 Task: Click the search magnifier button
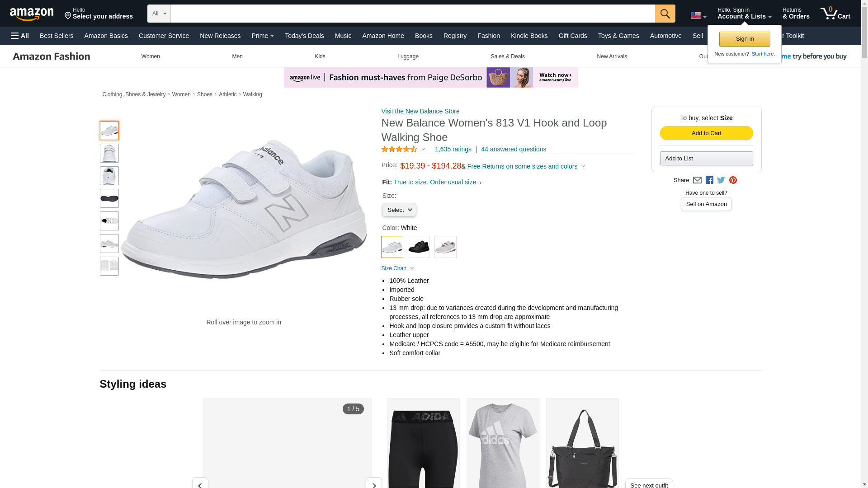pyautogui.click(x=665, y=14)
